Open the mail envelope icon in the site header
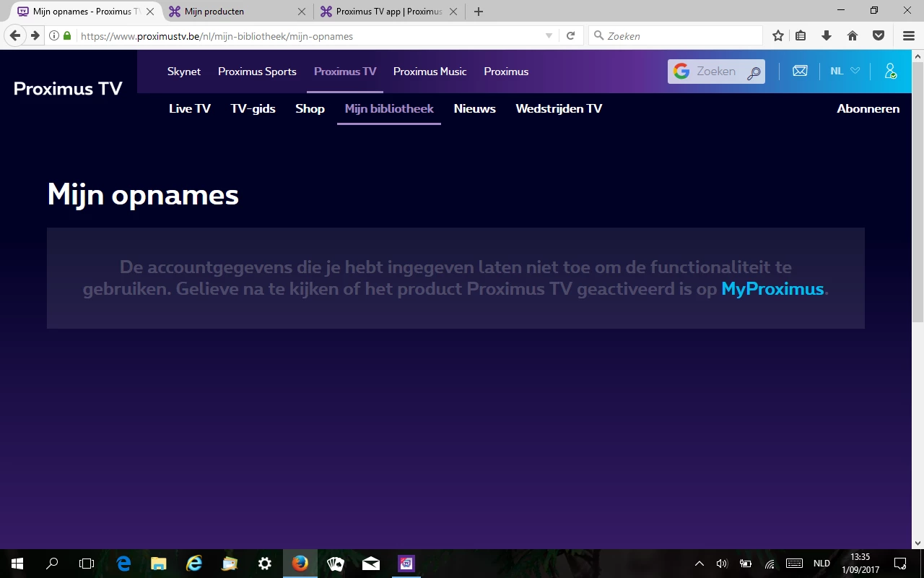The image size is (924, 578). click(x=800, y=71)
